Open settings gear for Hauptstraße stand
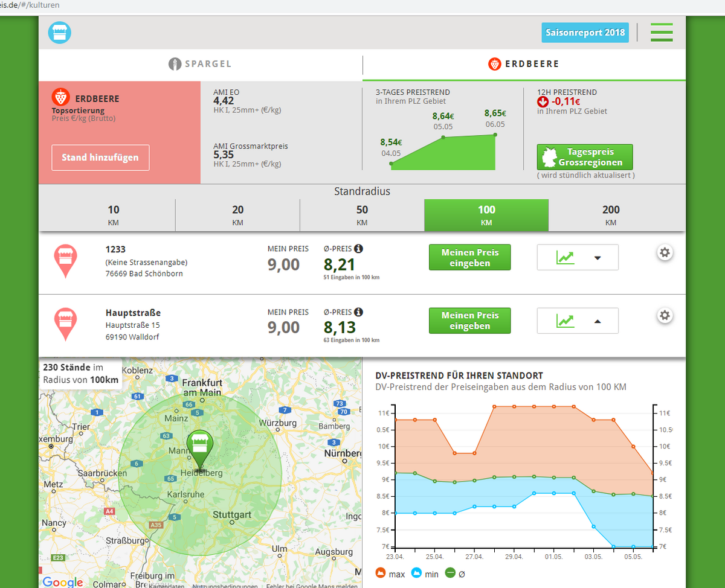Image resolution: width=725 pixels, height=588 pixels. pos(665,315)
